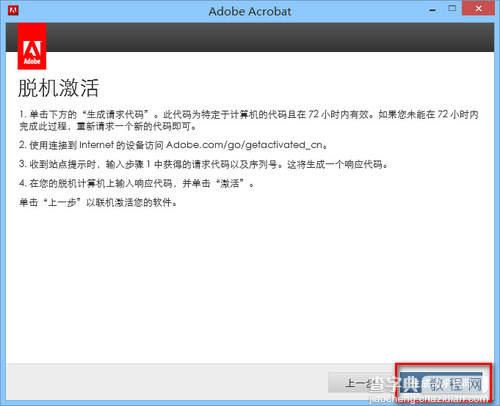
Task: Maximize the Adobe Acrobat window
Action: (x=452, y=9)
